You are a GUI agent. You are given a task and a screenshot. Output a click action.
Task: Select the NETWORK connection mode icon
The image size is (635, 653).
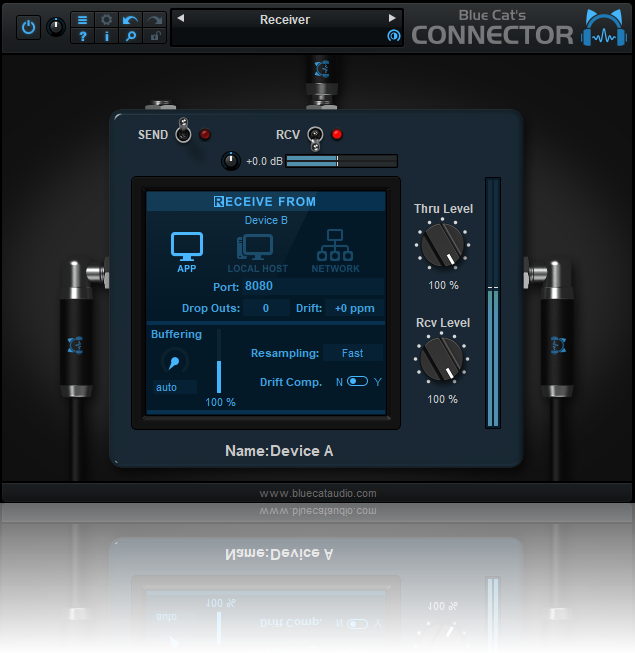click(x=335, y=251)
